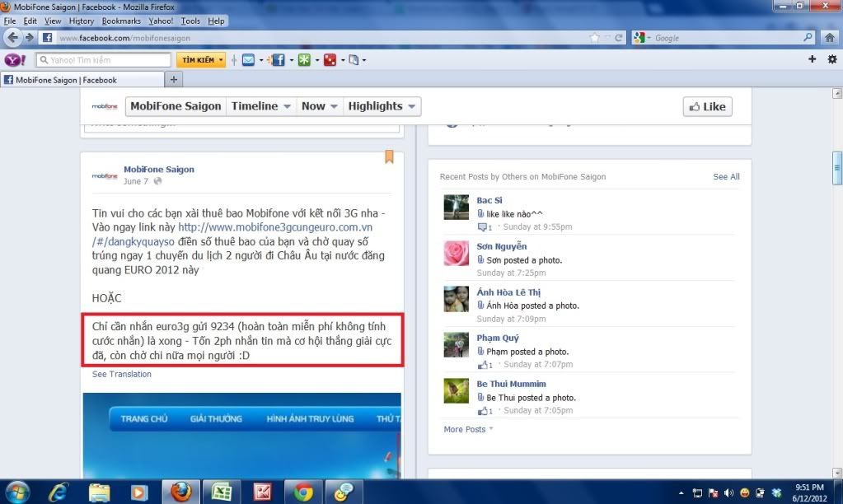The height and width of the screenshot is (504, 843).
Task: Open the Highlights dropdown
Action: pos(382,106)
